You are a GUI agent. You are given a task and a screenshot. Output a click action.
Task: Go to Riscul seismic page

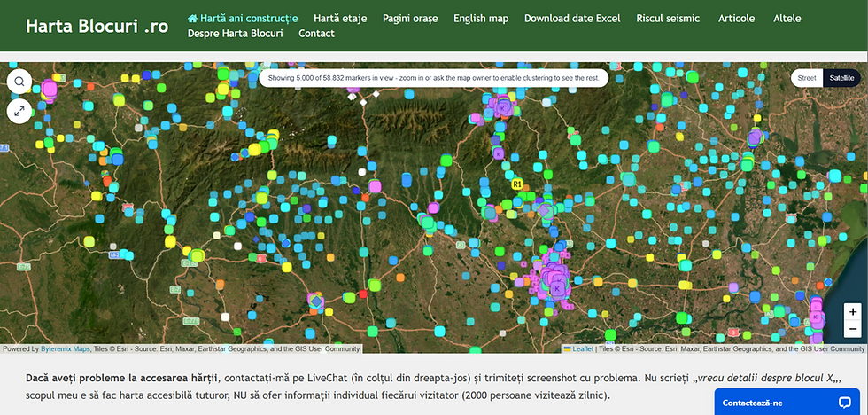coord(668,19)
